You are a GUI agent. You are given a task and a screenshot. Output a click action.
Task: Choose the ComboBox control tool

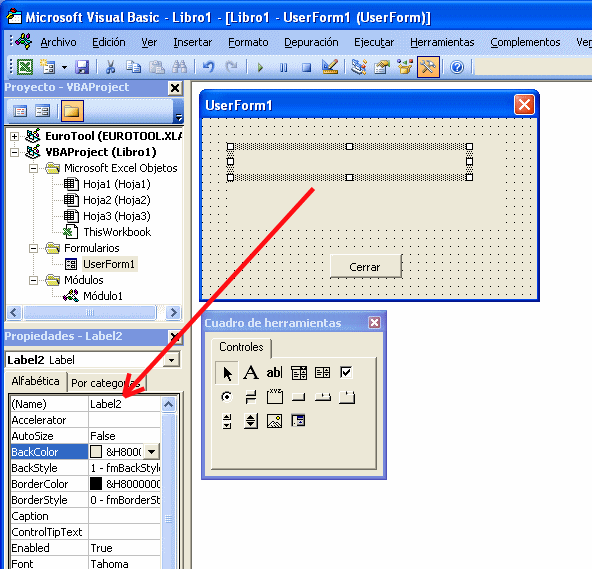299,373
